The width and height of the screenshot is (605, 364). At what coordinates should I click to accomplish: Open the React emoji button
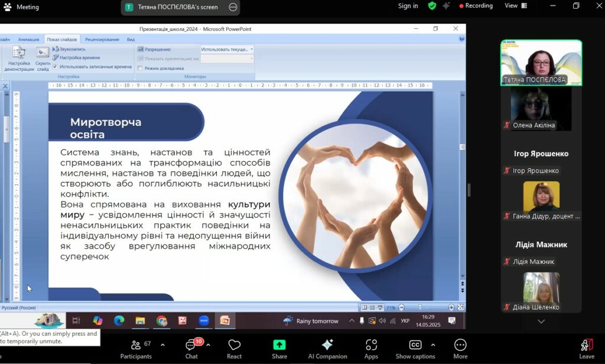pyautogui.click(x=234, y=349)
